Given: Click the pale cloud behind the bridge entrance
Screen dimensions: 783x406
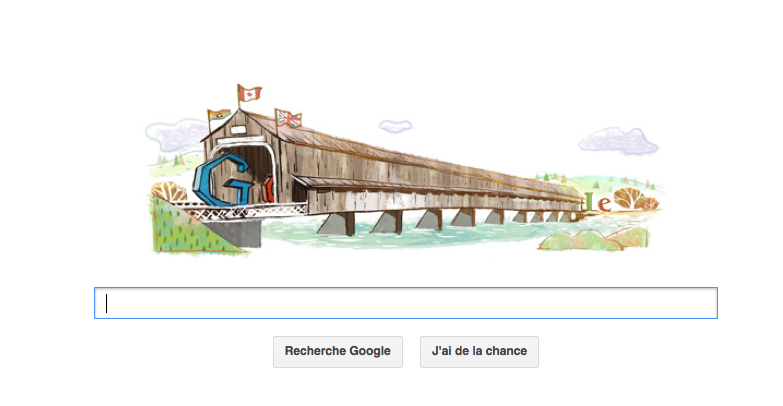Looking at the screenshot, I should click(175, 135).
